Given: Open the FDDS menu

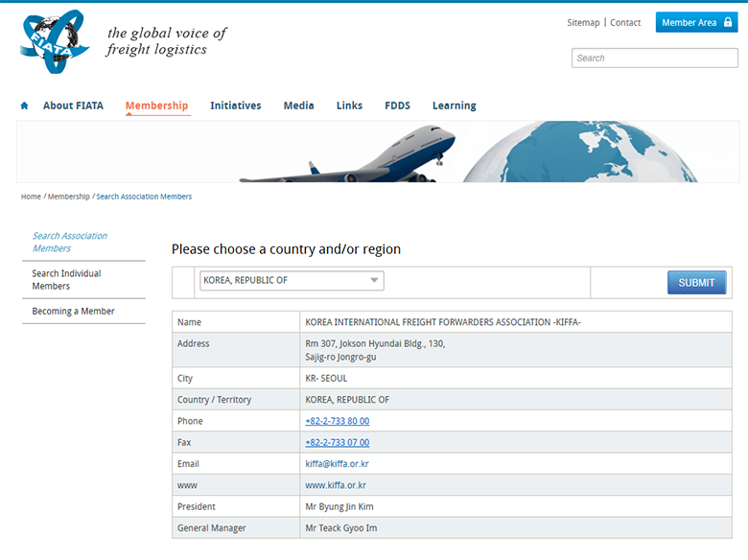Looking at the screenshot, I should (397, 105).
